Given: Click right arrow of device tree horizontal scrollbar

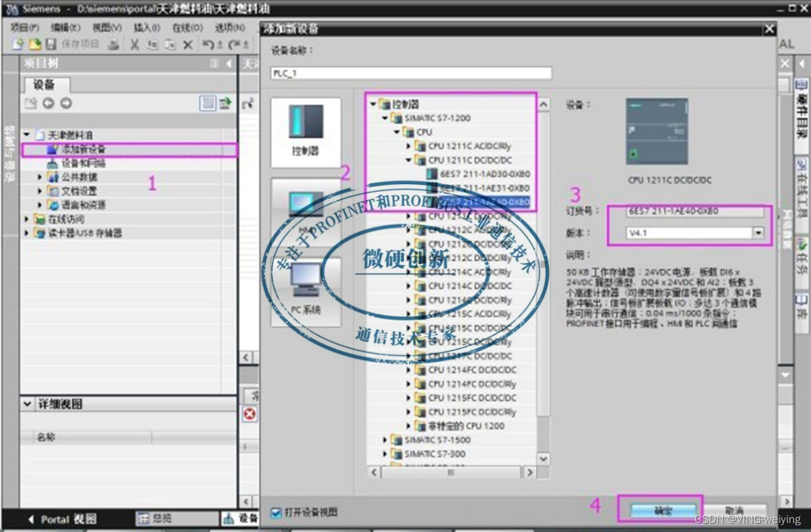Looking at the screenshot, I should (x=529, y=473).
